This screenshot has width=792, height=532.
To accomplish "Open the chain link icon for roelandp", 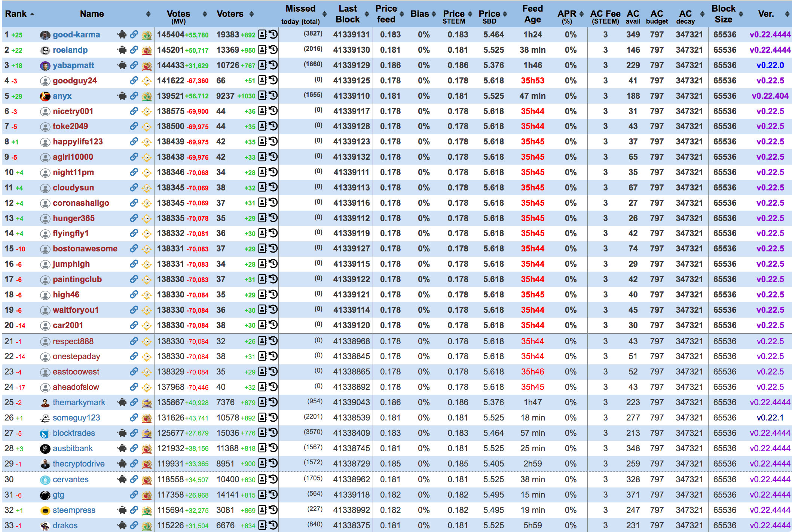I will pos(134,50).
